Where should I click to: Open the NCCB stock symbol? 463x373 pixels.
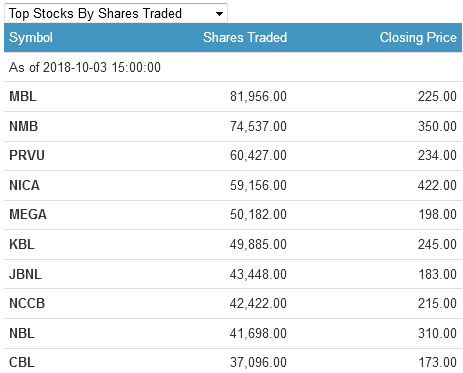click(x=27, y=303)
